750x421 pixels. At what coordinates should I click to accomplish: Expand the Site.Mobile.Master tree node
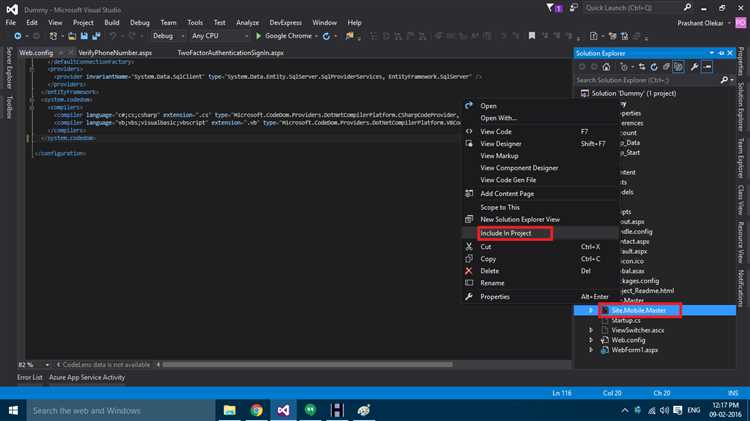tap(591, 310)
